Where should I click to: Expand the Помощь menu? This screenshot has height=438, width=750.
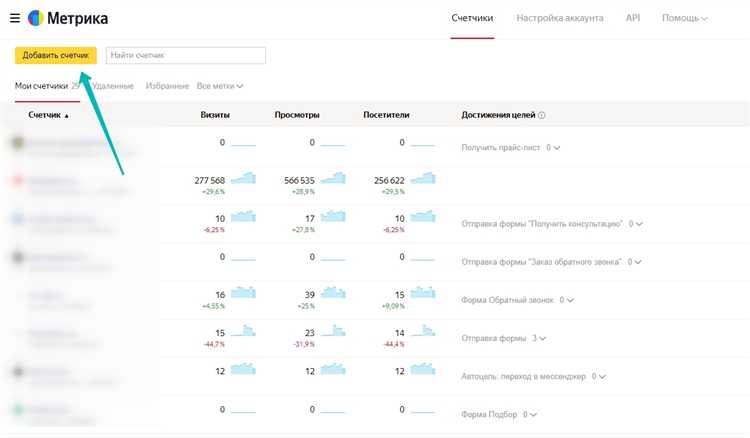click(684, 18)
